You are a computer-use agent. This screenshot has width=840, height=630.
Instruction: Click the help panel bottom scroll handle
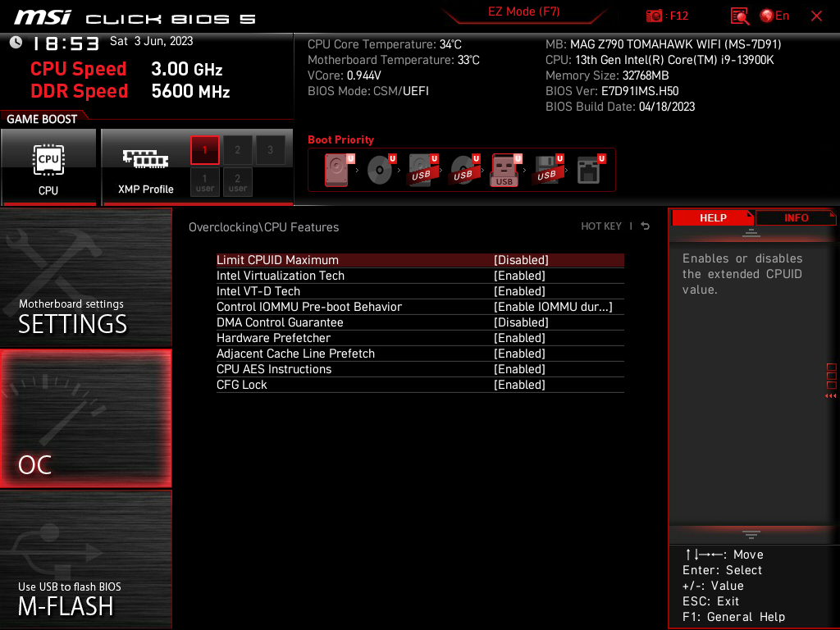[x=751, y=534]
